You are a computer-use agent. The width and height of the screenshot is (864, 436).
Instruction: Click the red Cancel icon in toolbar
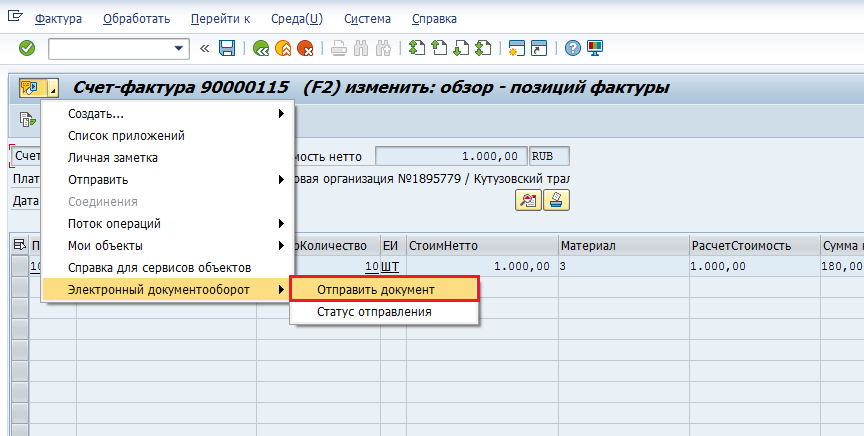pos(305,48)
